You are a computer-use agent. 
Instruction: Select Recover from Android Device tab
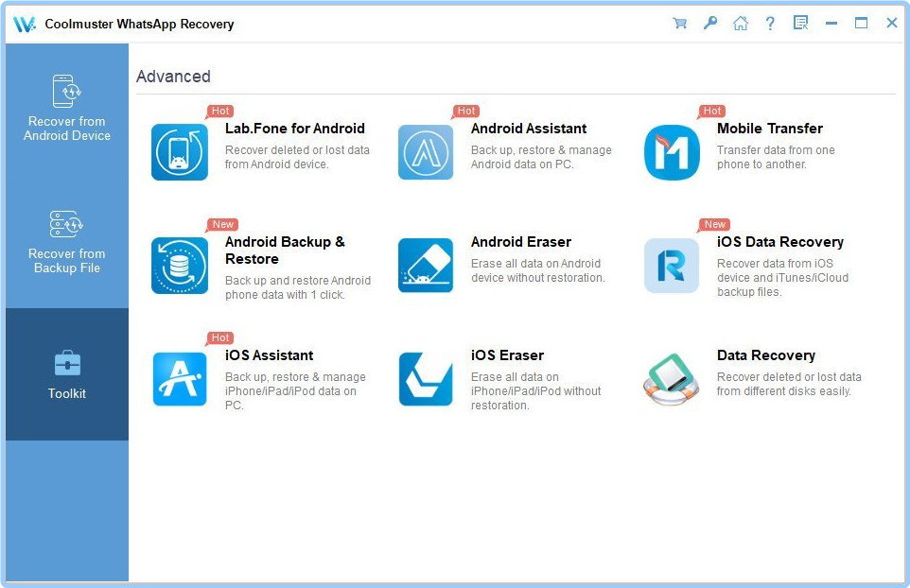pyautogui.click(x=67, y=109)
